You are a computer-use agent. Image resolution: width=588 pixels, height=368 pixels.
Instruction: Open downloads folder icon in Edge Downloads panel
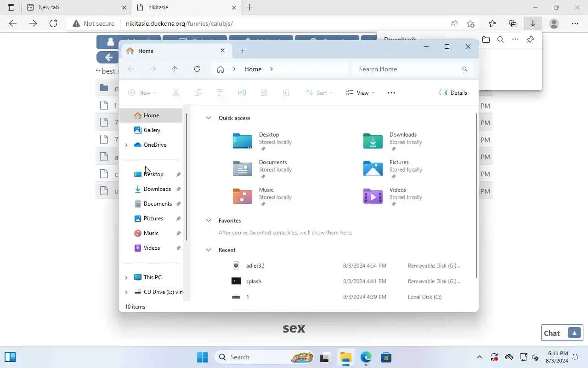[486, 40]
